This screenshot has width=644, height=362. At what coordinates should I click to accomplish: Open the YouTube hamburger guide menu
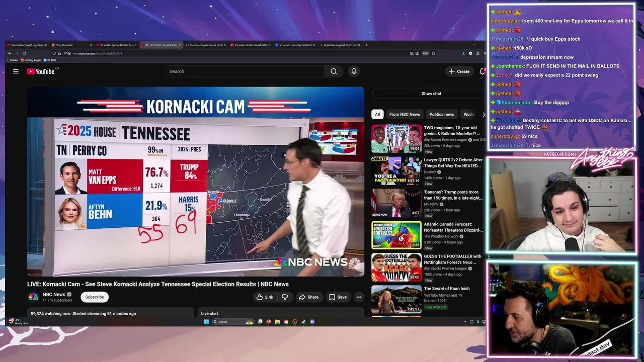[16, 71]
